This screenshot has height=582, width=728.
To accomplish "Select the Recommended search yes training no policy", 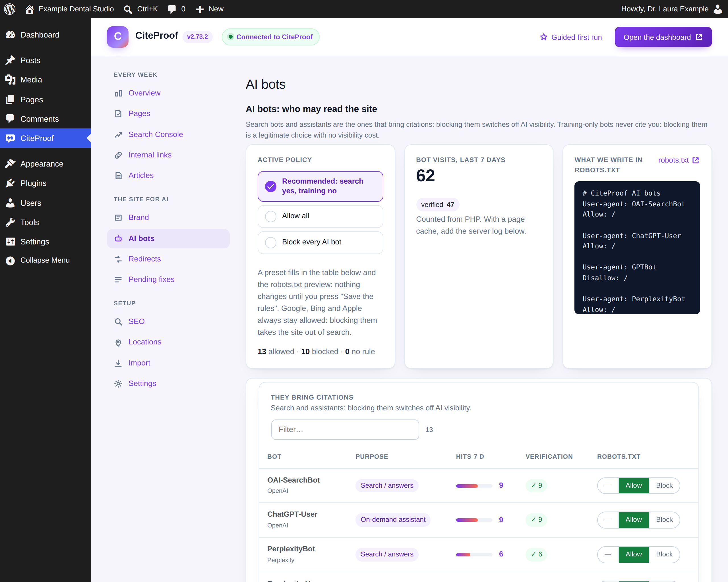I will (x=320, y=186).
